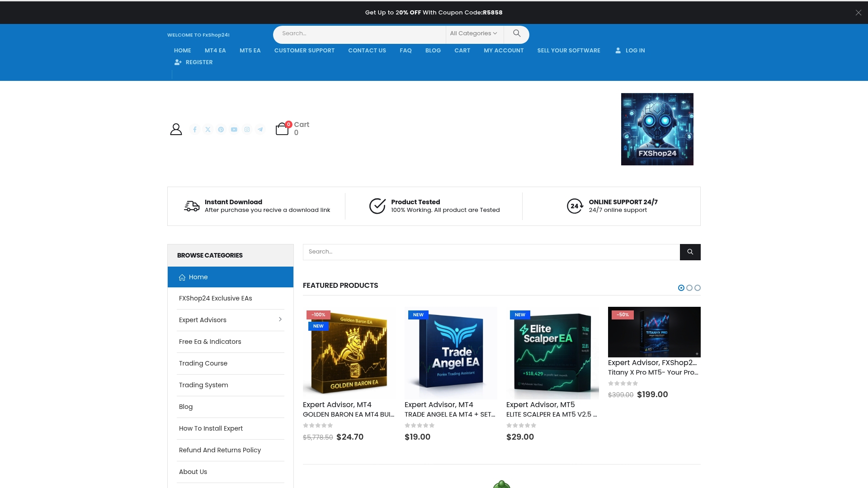Viewport: 868px width, 488px height.
Task: Open the GOLDEN BARON EA MT4 product link
Action: (x=349, y=414)
